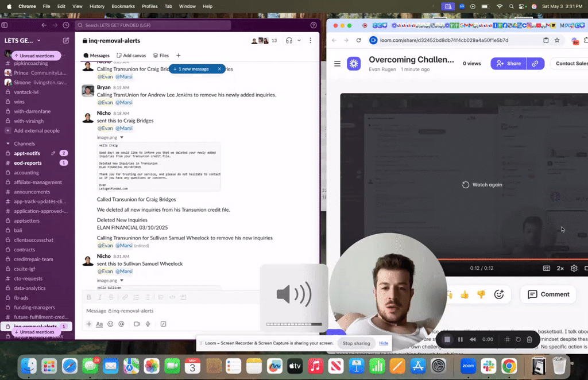The image size is (588, 380).
Task: Record video clip icon in composer
Action: [137, 324]
